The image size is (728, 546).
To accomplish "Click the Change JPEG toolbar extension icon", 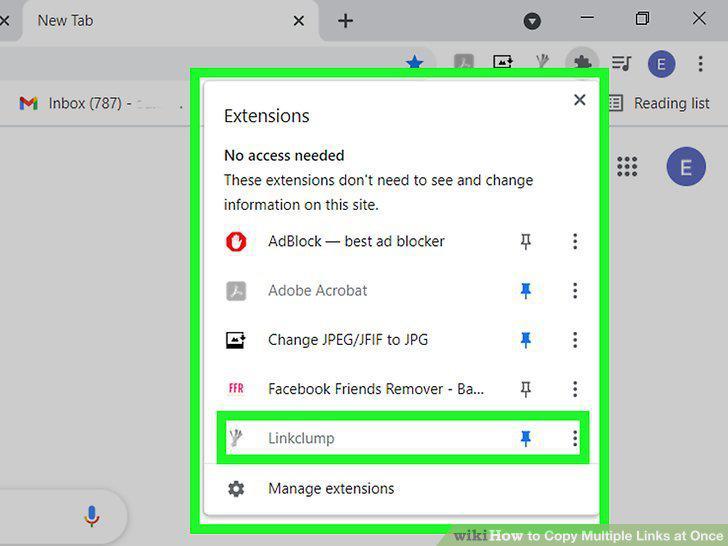I will pos(503,61).
